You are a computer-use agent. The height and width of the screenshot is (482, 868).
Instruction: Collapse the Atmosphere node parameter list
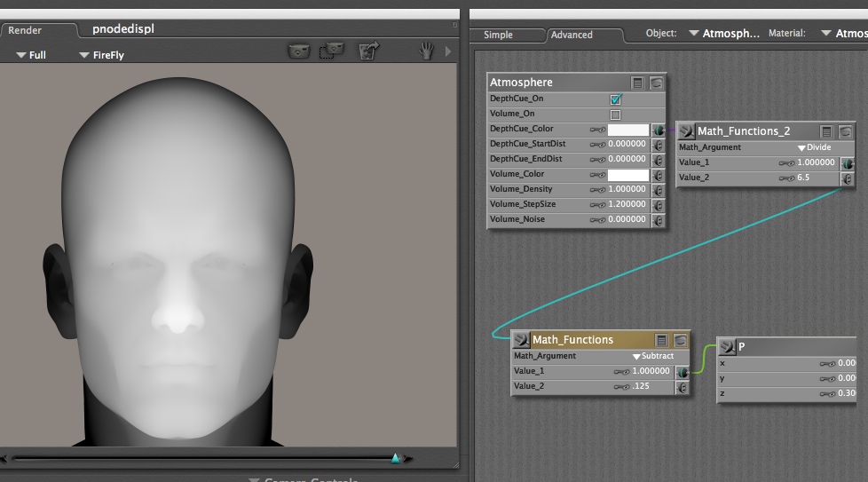637,83
